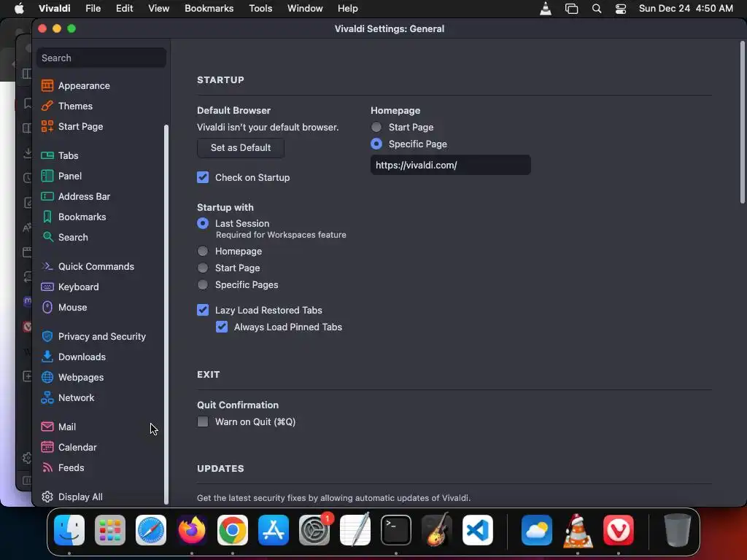Screen dimensions: 747x560
Task: Select the Tabs settings icon
Action: click(x=47, y=155)
